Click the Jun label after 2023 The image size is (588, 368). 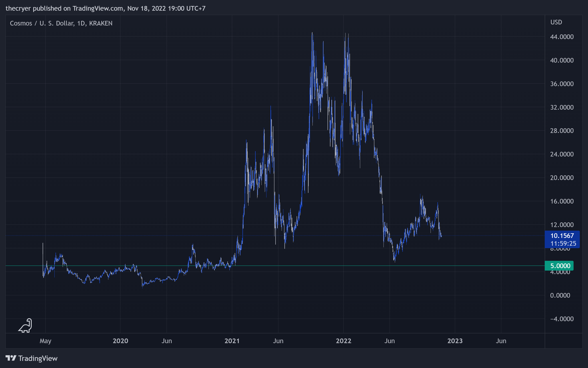[x=501, y=341]
